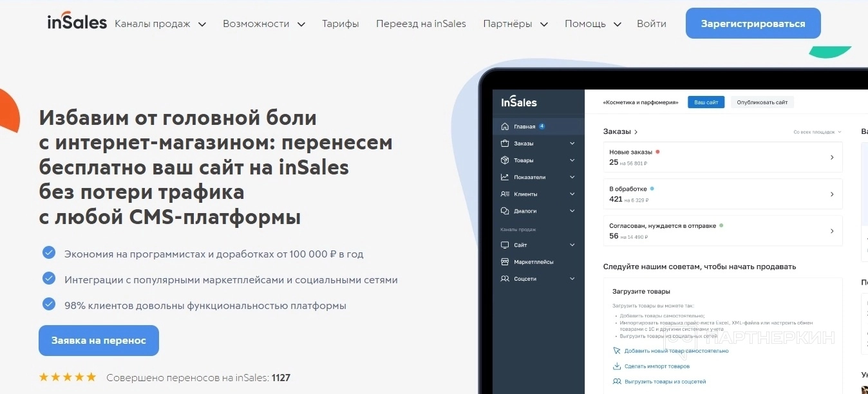Expand Показатели chevron in dashboard sidebar
The image size is (868, 394).
pos(572,177)
